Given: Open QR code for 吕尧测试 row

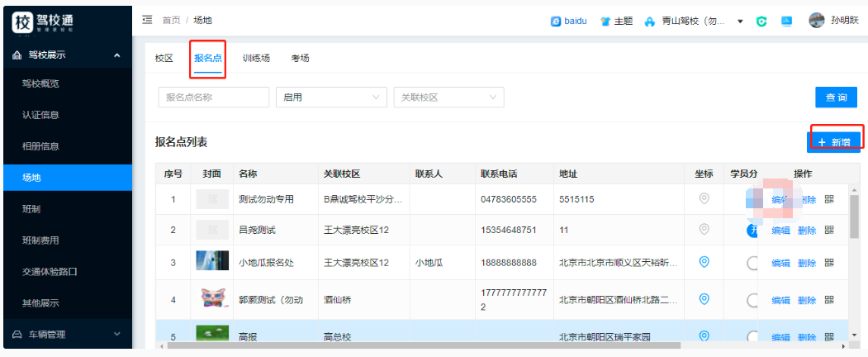Looking at the screenshot, I should (x=828, y=230).
